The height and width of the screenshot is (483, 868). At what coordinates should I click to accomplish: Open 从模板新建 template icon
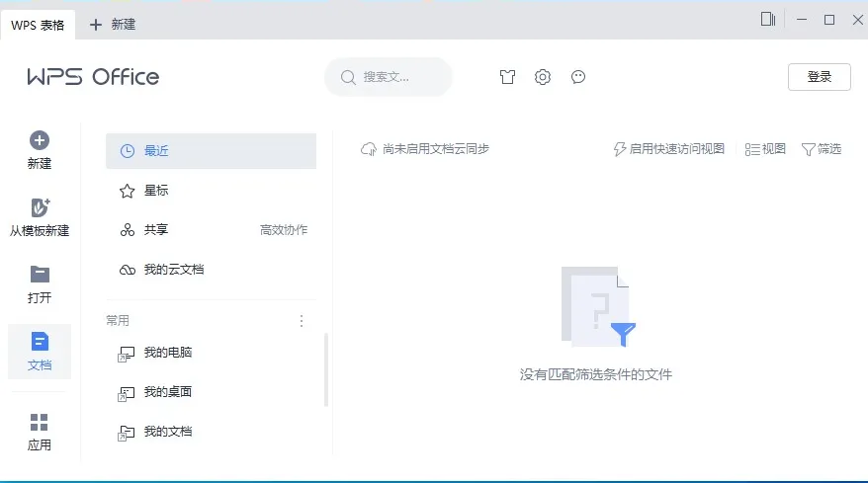click(x=40, y=207)
